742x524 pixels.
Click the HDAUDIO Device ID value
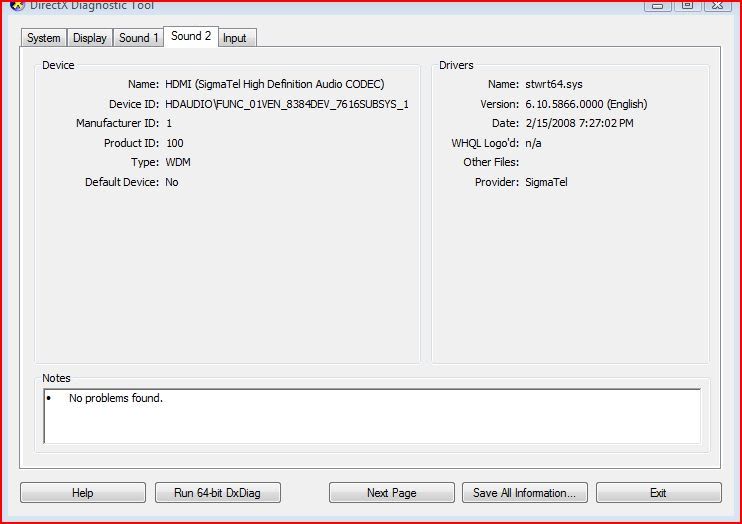pos(286,104)
